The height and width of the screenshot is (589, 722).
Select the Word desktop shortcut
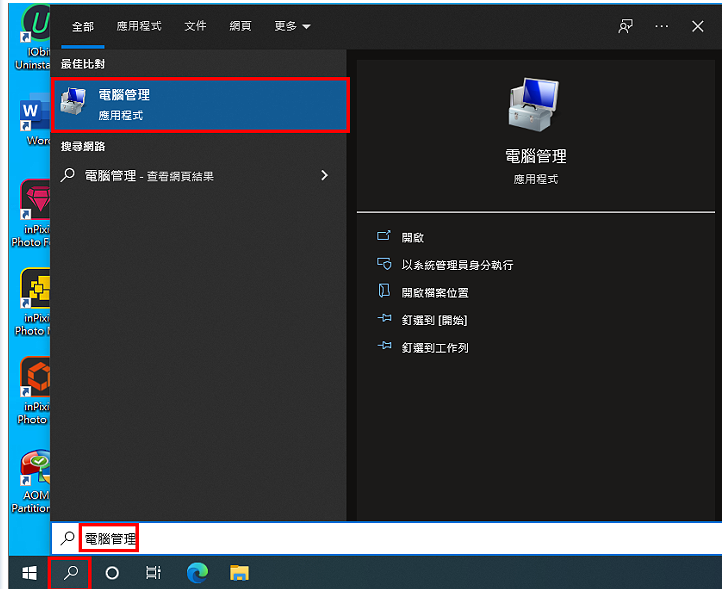35,119
